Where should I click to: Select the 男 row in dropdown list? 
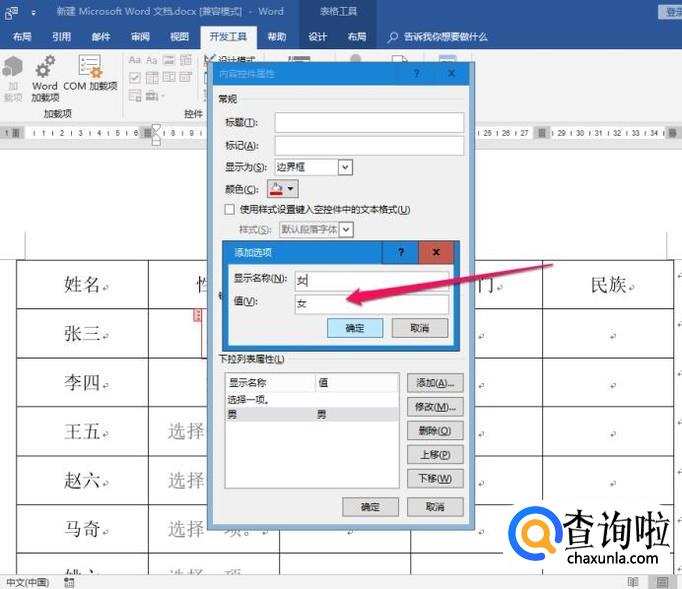click(312, 414)
